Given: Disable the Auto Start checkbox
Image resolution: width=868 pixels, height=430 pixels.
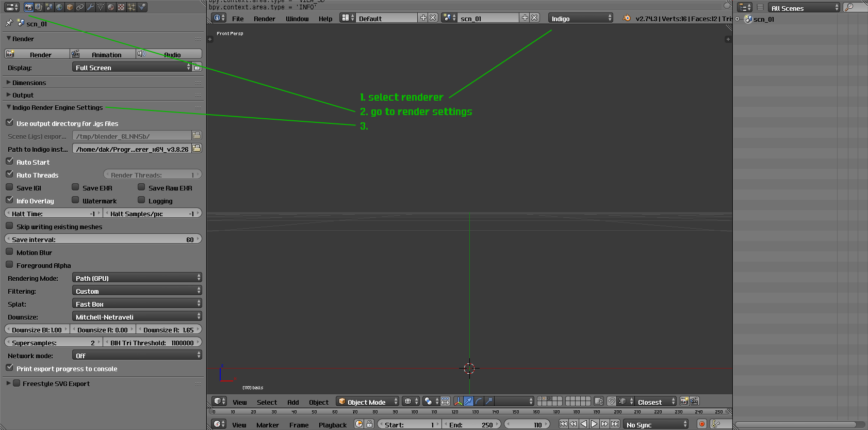Looking at the screenshot, I should pos(10,162).
